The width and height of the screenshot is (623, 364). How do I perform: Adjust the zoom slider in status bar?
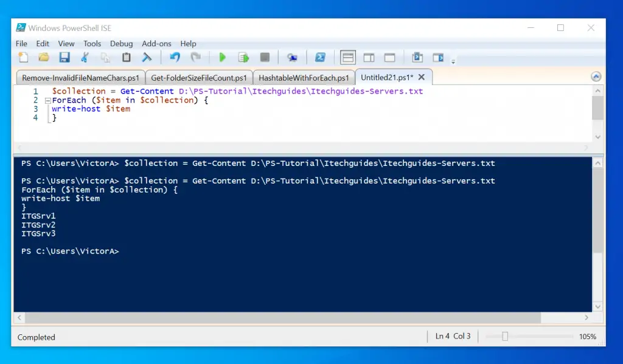pos(505,336)
